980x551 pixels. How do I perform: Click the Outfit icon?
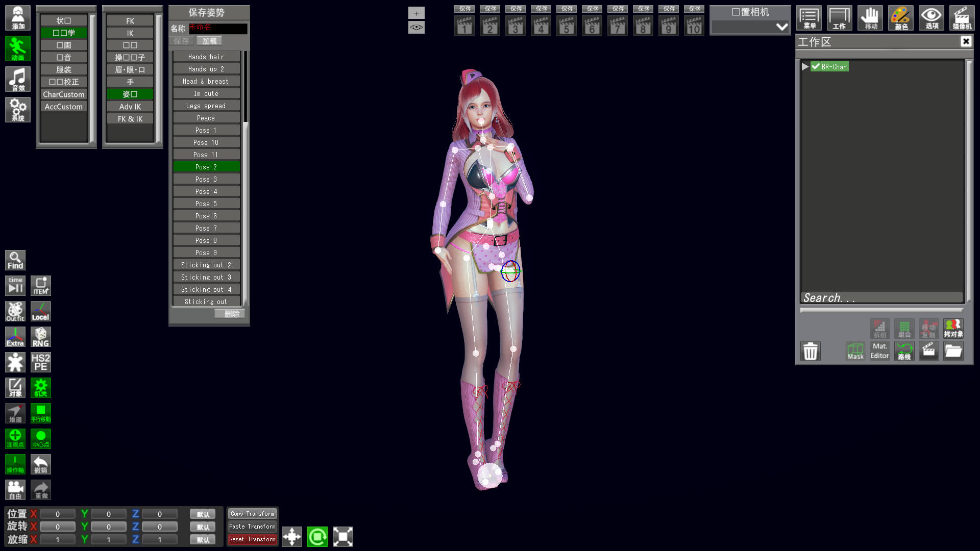pyautogui.click(x=15, y=311)
